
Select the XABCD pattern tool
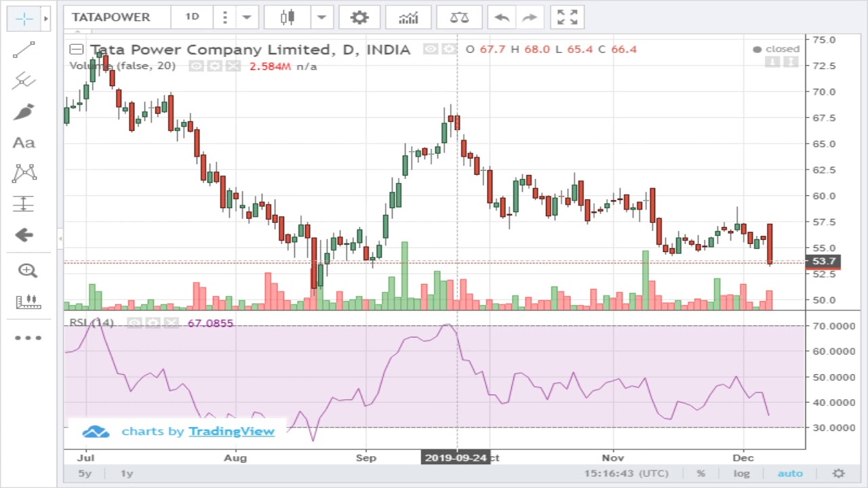point(24,173)
